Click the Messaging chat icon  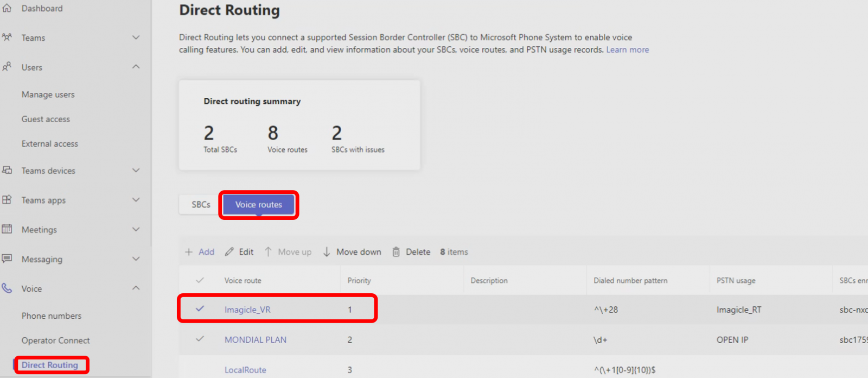(7, 259)
